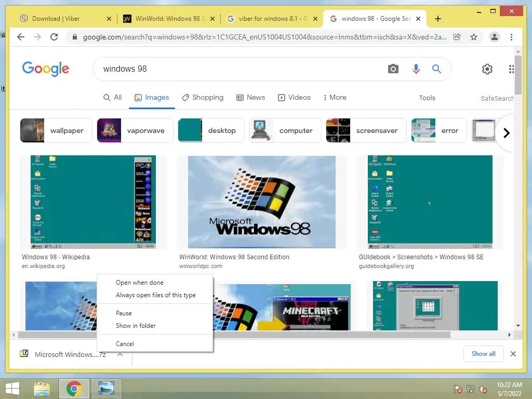Select the Shopping search tab
The width and height of the screenshot is (532, 399).
(203, 97)
